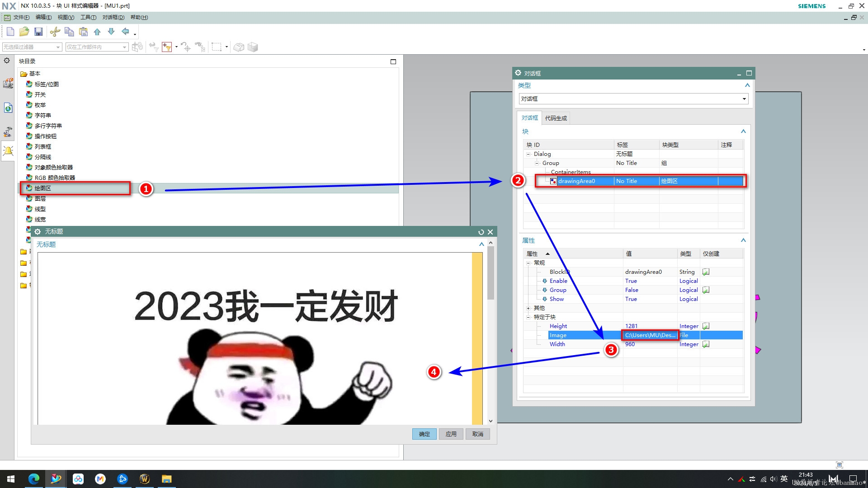
Task: Collapse the 块 section chevron
Action: [x=743, y=131]
